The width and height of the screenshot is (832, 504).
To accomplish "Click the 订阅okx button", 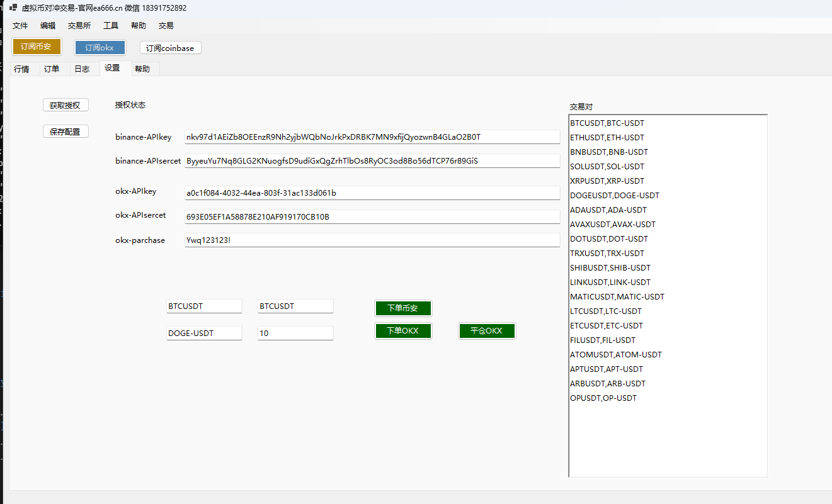I will 100,48.
